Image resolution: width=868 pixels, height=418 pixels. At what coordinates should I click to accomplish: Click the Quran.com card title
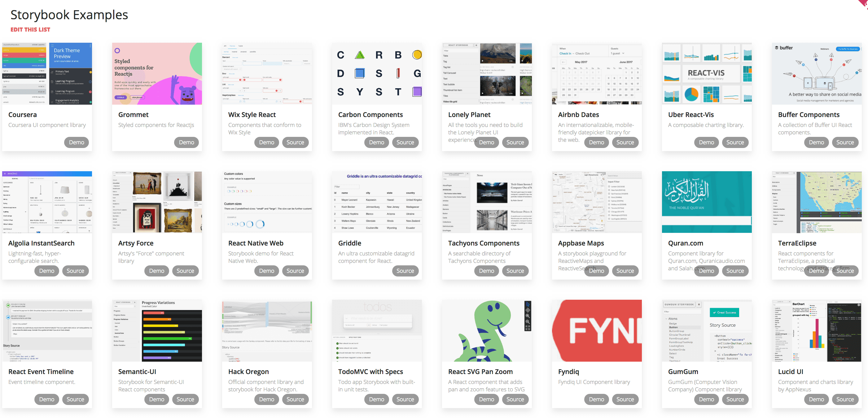[685, 243]
